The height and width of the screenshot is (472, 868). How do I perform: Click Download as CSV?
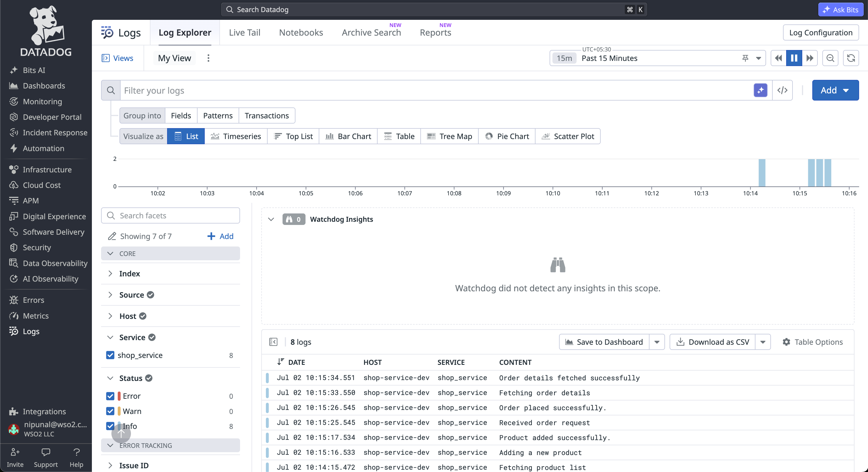click(x=713, y=342)
